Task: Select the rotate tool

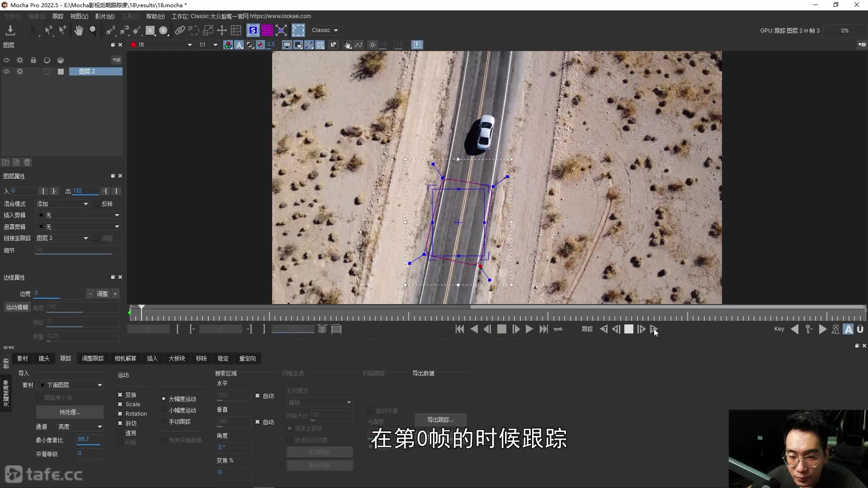Action: click(193, 30)
